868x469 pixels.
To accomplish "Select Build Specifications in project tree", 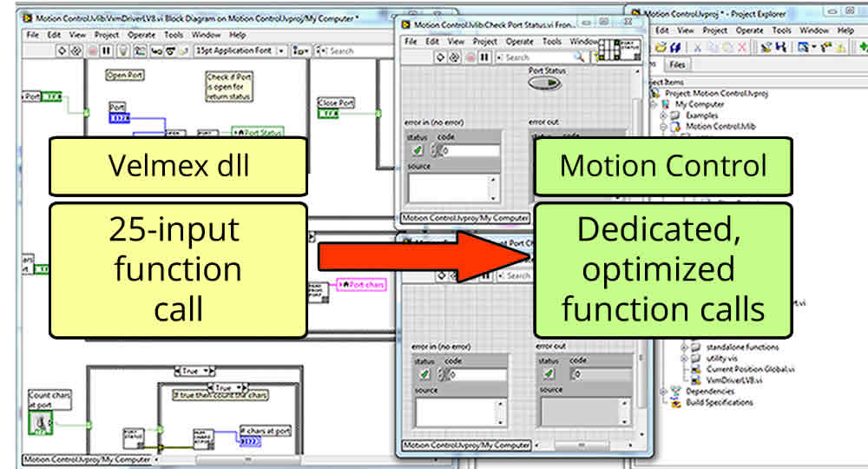I will [720, 402].
